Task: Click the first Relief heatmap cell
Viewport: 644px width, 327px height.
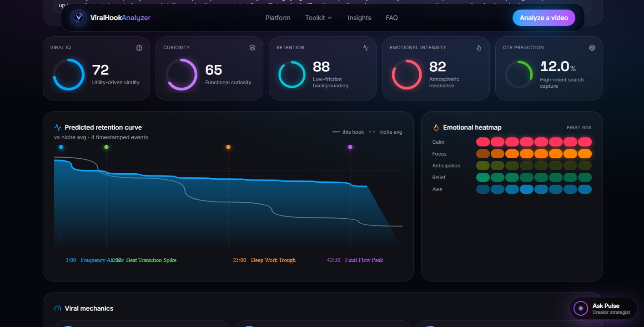Action: click(483, 177)
